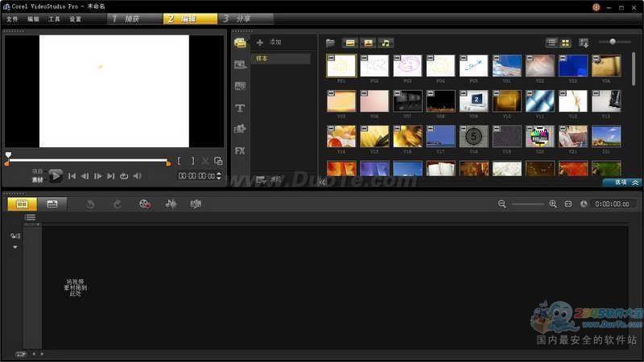Click the sort clips in library icon

[583, 43]
